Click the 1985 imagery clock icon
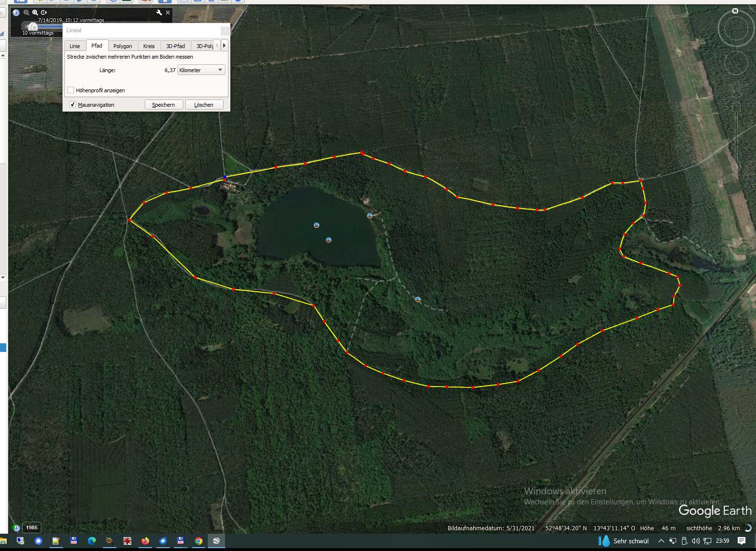 click(16, 528)
